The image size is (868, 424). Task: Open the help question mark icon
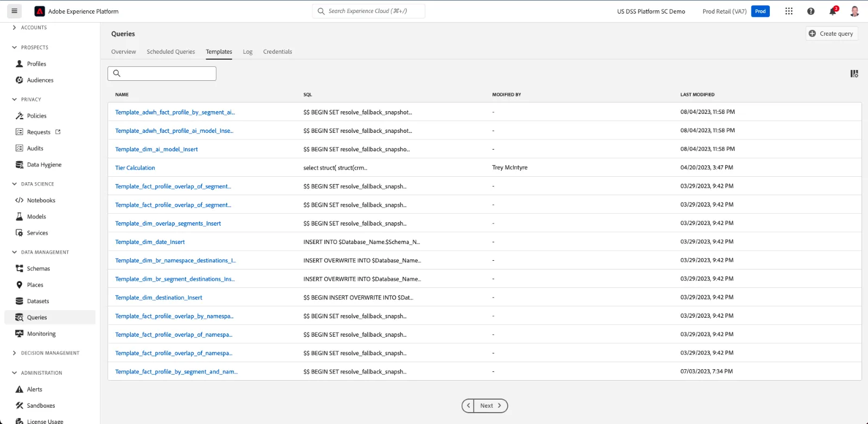tap(810, 11)
